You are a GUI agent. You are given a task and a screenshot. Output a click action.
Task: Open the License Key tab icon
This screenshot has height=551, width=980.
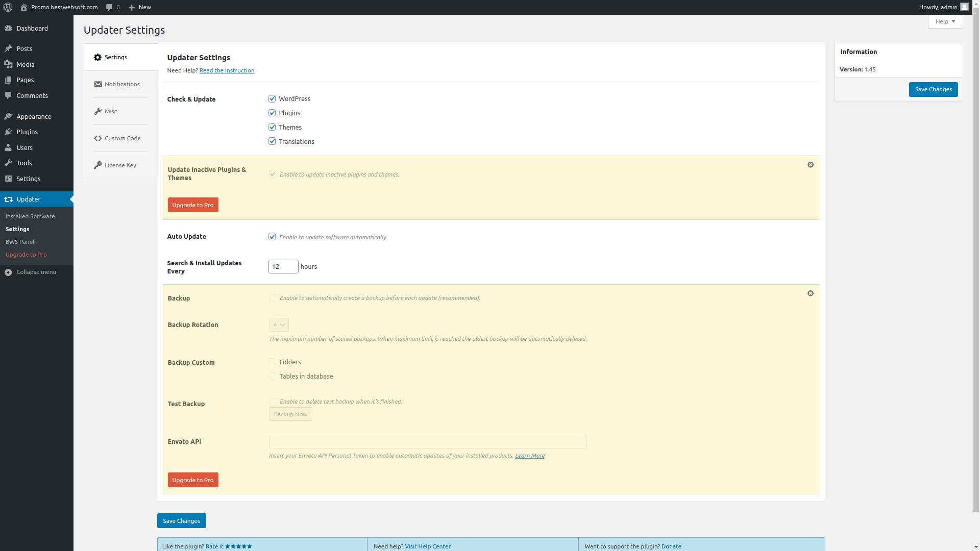coord(97,165)
